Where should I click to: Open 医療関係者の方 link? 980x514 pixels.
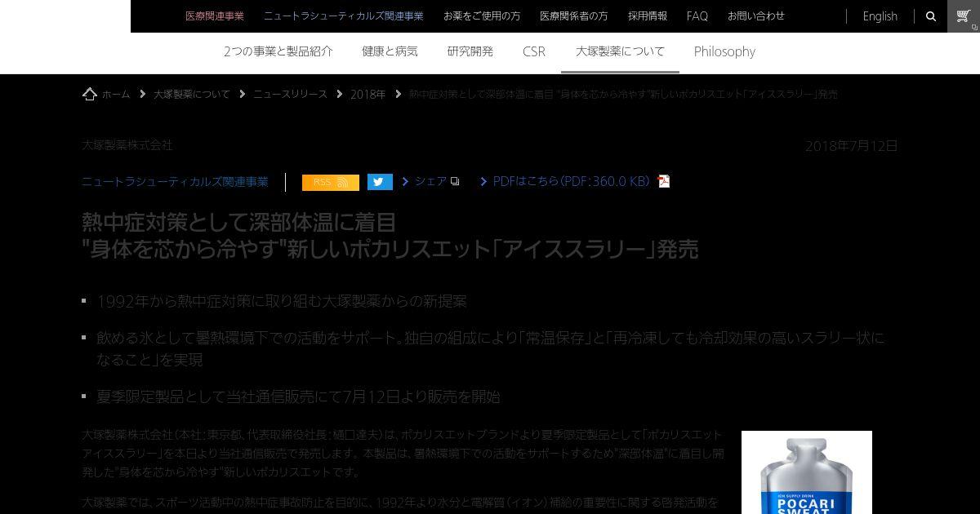point(574,16)
